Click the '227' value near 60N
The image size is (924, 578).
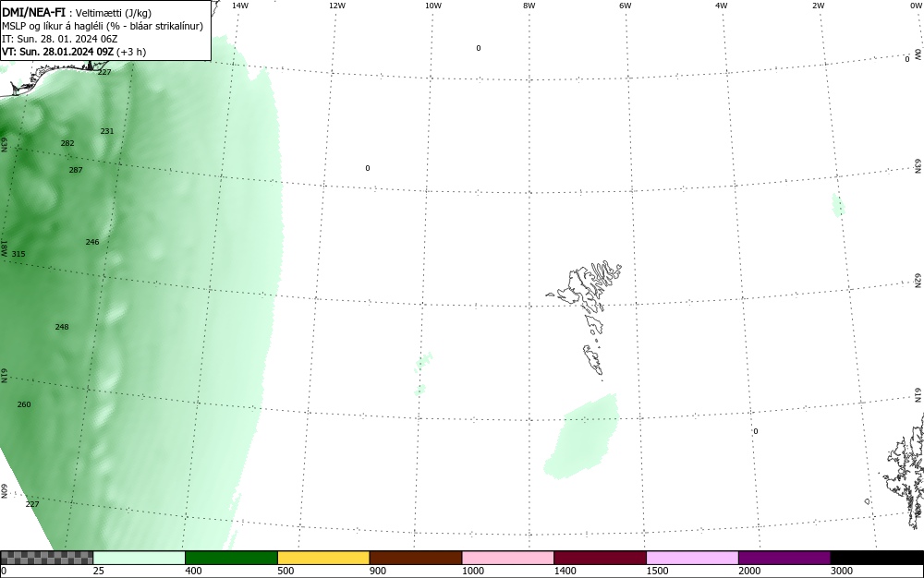pos(31,504)
